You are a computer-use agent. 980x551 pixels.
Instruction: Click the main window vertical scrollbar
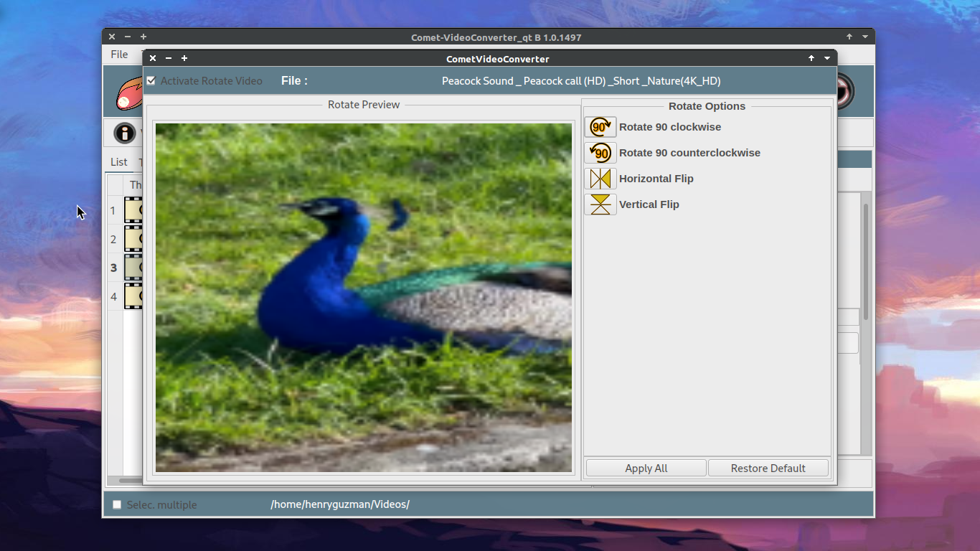[x=866, y=262]
